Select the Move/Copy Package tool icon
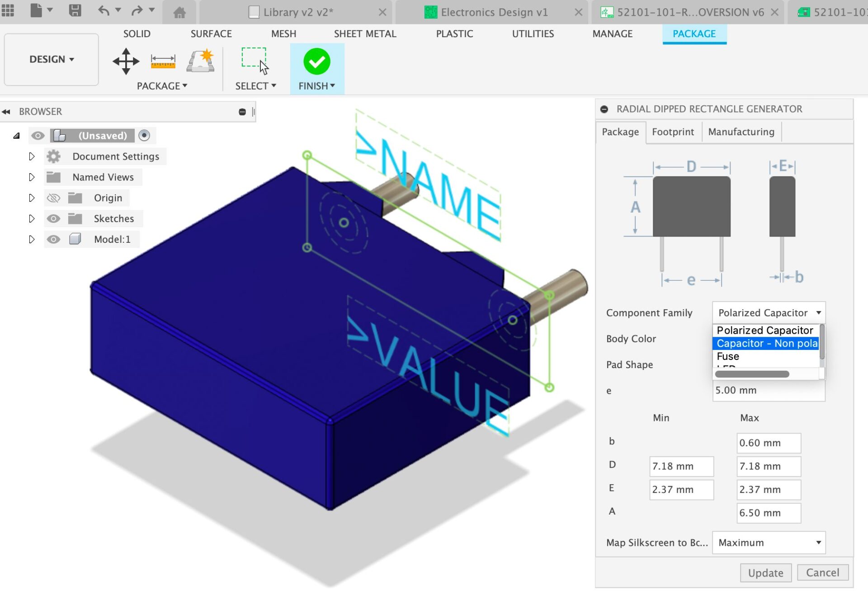The width and height of the screenshot is (868, 591). pyautogui.click(x=125, y=62)
